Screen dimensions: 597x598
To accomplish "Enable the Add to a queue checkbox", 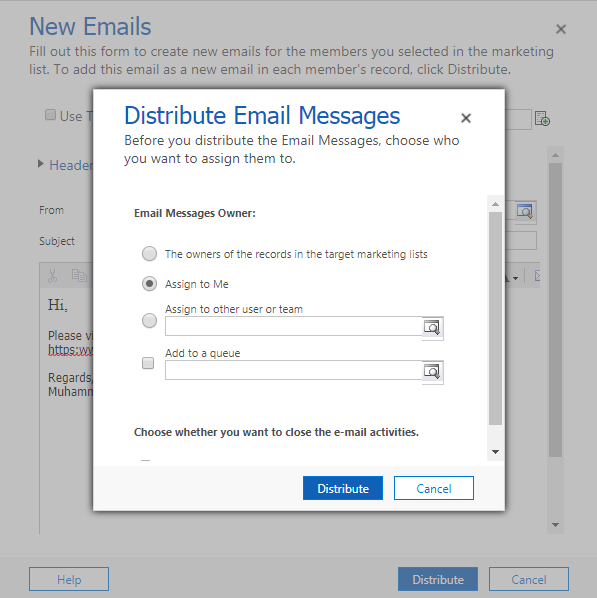I will 148,363.
